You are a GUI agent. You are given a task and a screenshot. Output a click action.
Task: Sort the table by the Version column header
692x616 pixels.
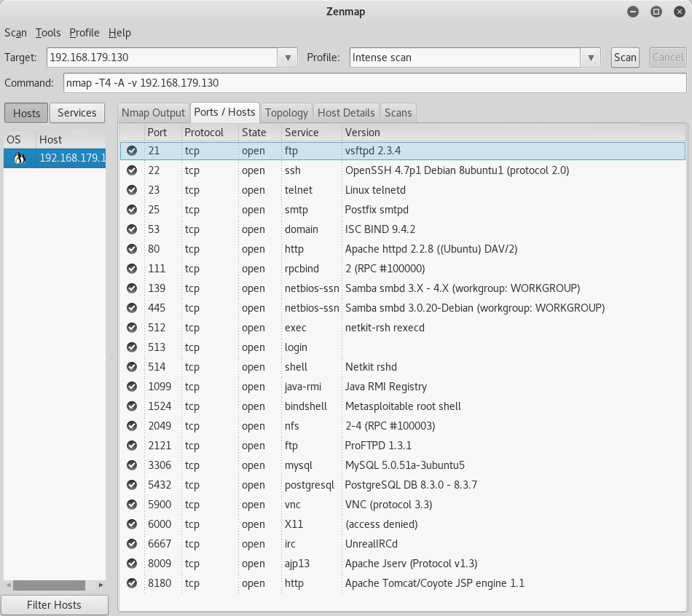point(514,133)
